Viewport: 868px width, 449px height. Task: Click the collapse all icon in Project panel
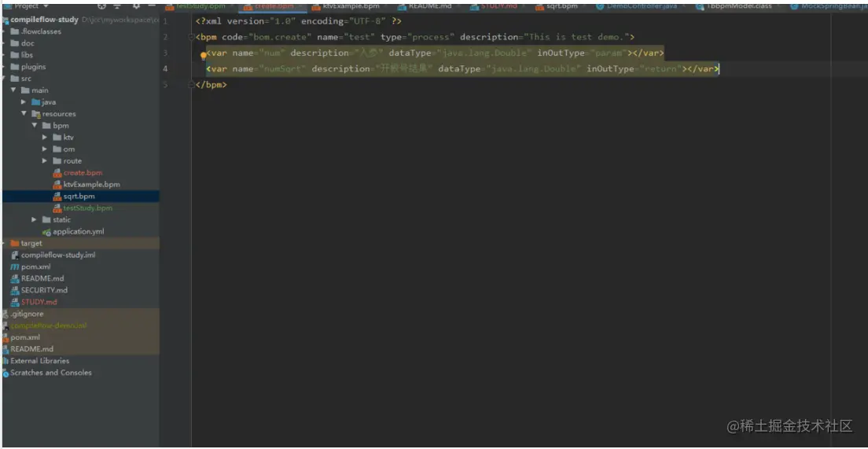pos(117,6)
